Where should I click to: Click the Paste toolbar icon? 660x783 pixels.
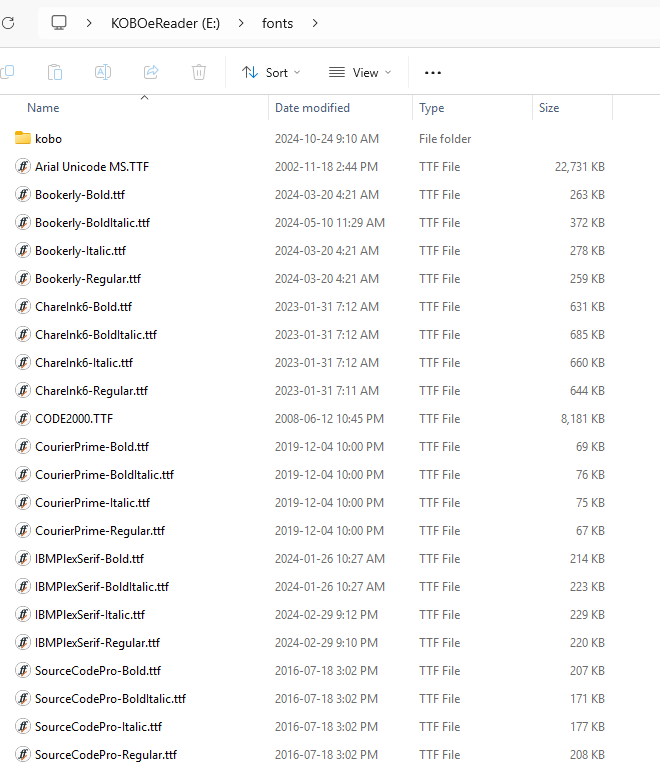point(55,72)
